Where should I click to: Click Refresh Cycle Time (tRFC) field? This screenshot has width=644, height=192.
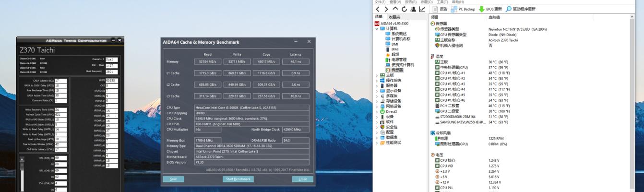(x=60, y=115)
